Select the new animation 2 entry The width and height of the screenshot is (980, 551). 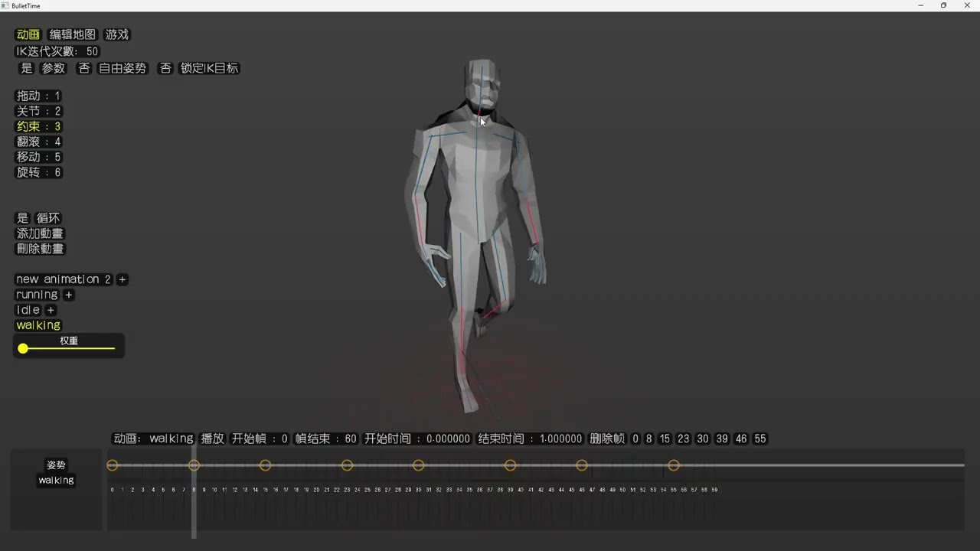[x=64, y=279]
